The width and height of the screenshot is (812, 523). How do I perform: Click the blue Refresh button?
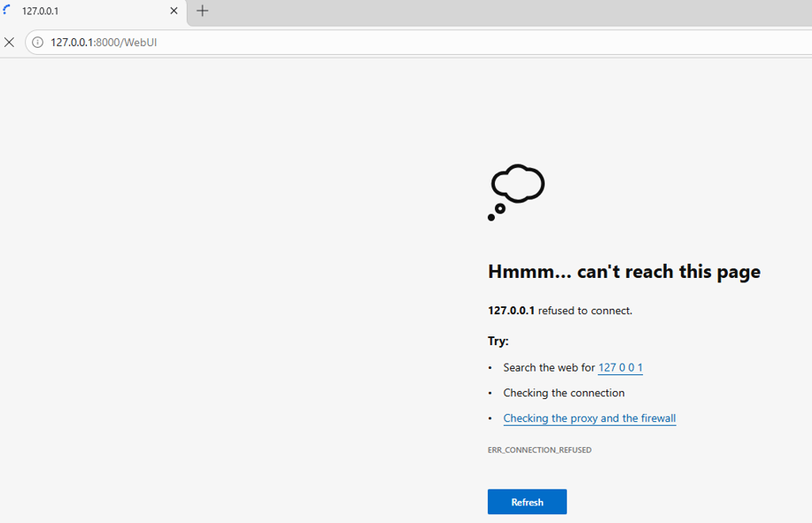527,502
